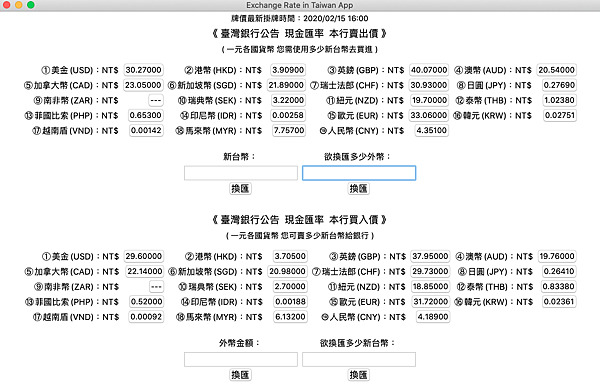Select the CNY buying rate 4.18900
The image size is (600, 392).
[433, 317]
